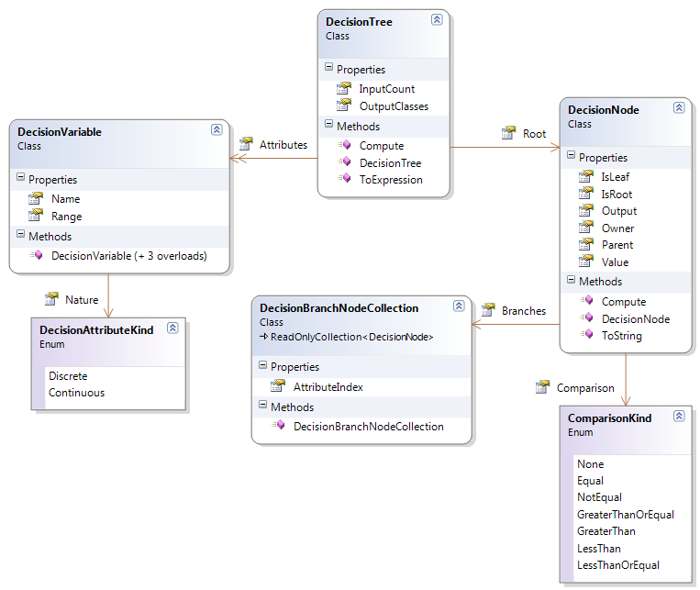This screenshot has height=590, width=700.
Task: Select the OutputClasses property entry
Action: [x=394, y=106]
